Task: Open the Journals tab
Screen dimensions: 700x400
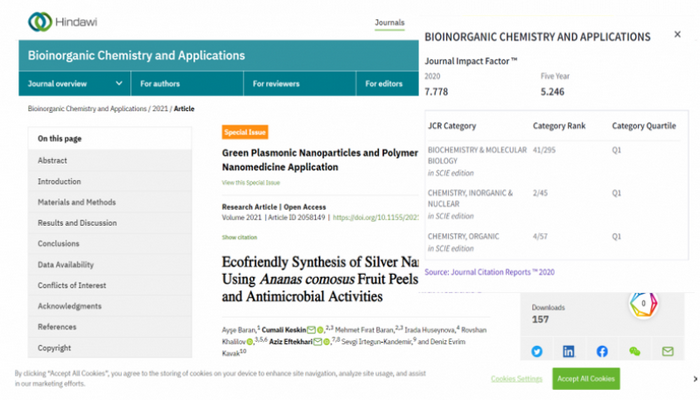Action: click(x=389, y=22)
